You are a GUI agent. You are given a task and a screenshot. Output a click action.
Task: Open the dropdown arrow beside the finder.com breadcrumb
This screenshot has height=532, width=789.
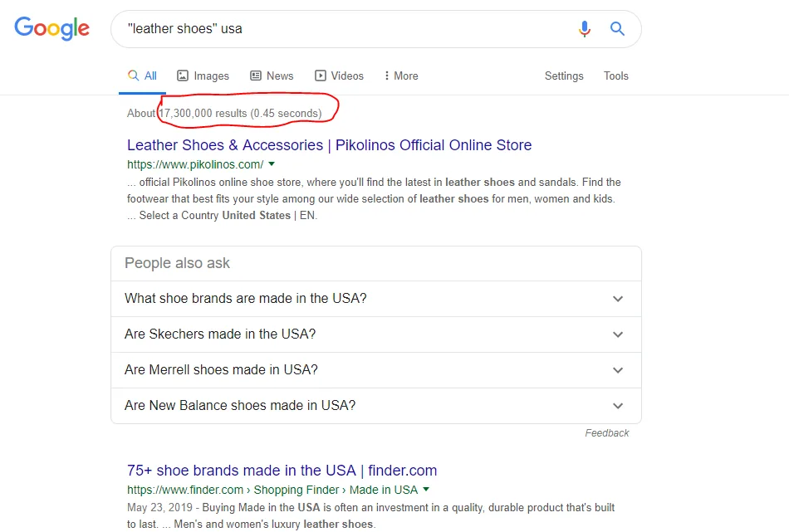(x=426, y=489)
